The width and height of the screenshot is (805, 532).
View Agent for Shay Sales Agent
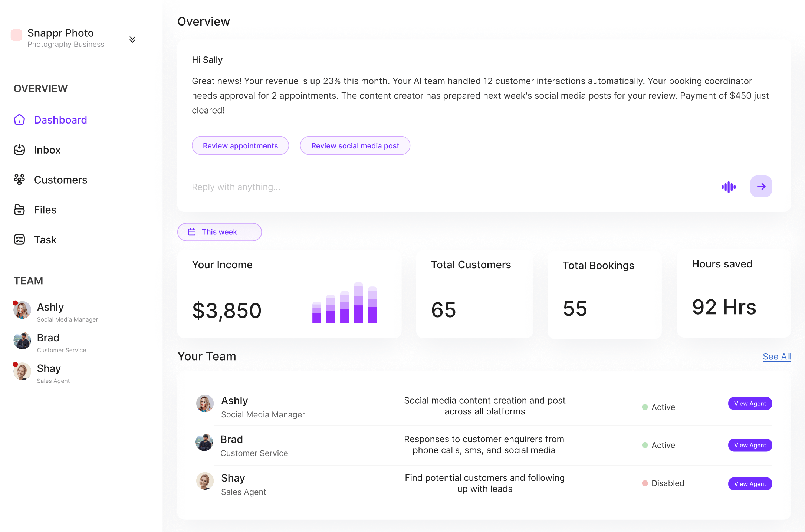[x=750, y=484]
